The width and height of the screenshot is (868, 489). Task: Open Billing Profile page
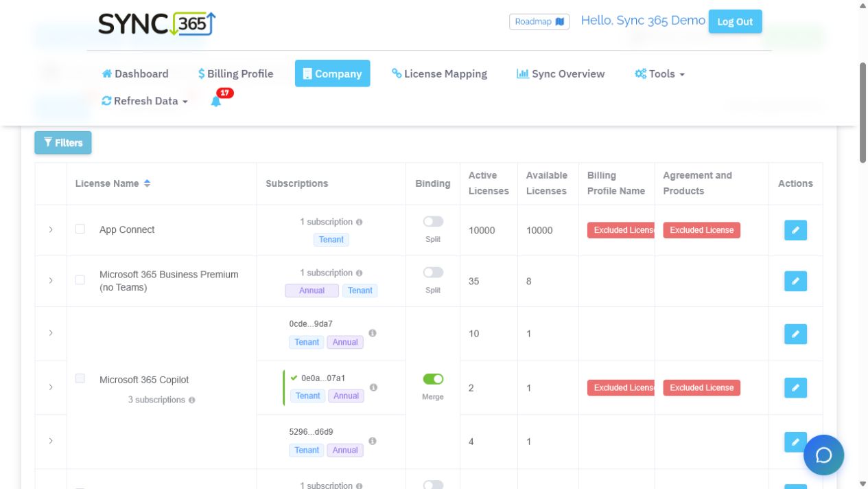(235, 73)
